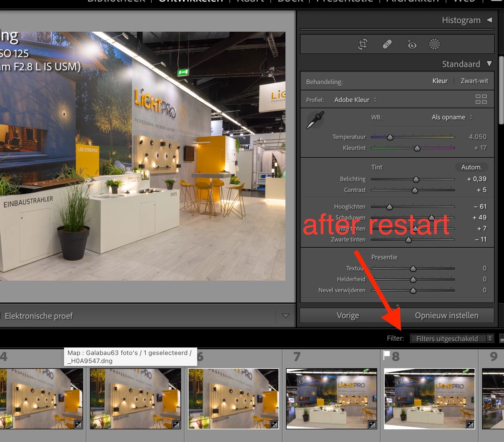504x442 pixels.
Task: Pick the White balance eyedropper
Action: click(315, 120)
